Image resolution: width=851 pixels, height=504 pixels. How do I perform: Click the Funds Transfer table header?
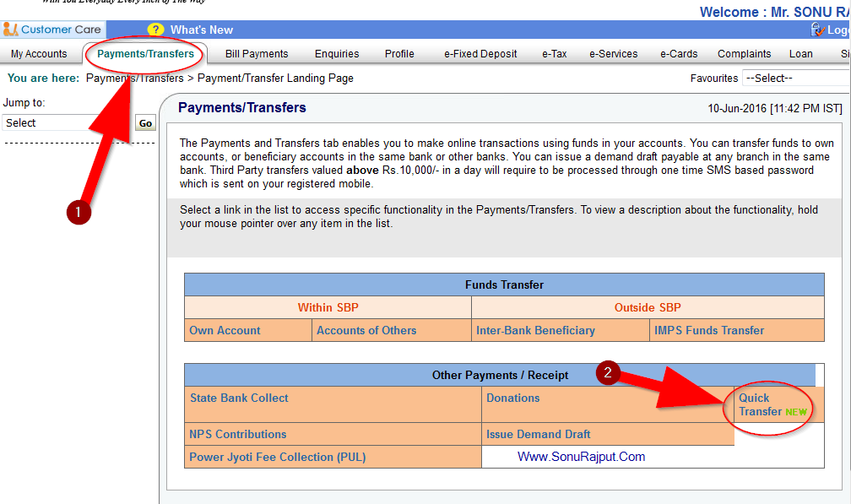(x=504, y=285)
